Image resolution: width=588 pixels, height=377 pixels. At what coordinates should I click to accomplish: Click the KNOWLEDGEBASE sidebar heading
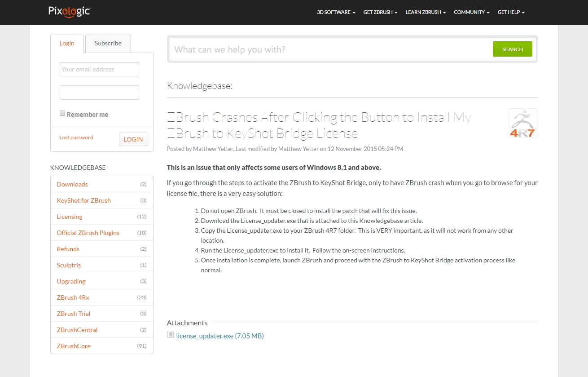[78, 168]
